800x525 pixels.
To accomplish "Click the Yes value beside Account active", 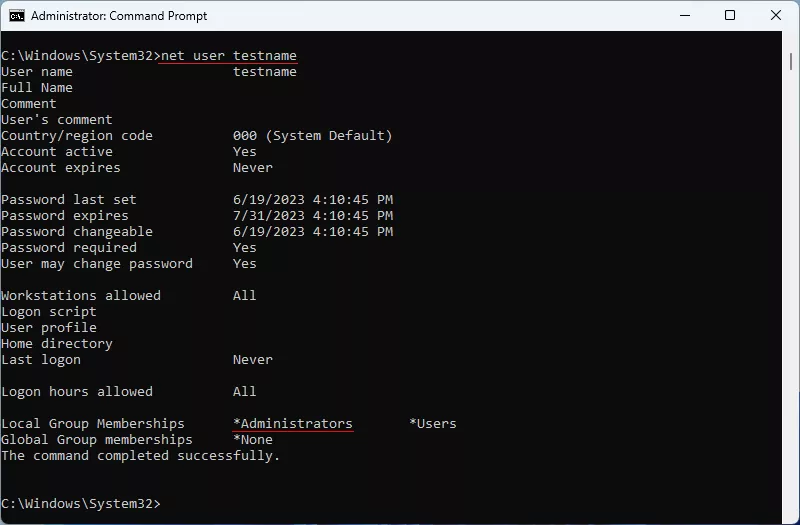I will tap(245, 152).
